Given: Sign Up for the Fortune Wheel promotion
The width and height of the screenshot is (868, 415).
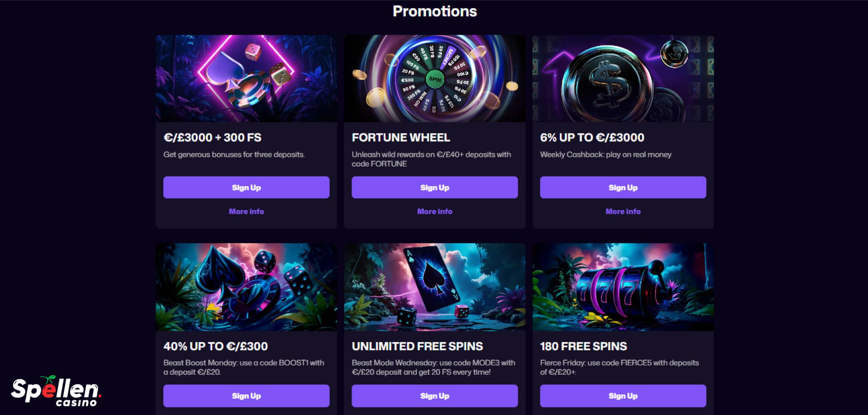Looking at the screenshot, I should pyautogui.click(x=435, y=187).
